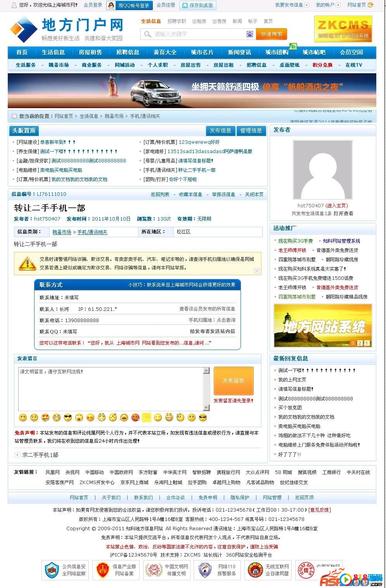Click the 保存到桌面 save-to-desktop button
The height and width of the screenshot is (588, 386).
tap(198, 5)
